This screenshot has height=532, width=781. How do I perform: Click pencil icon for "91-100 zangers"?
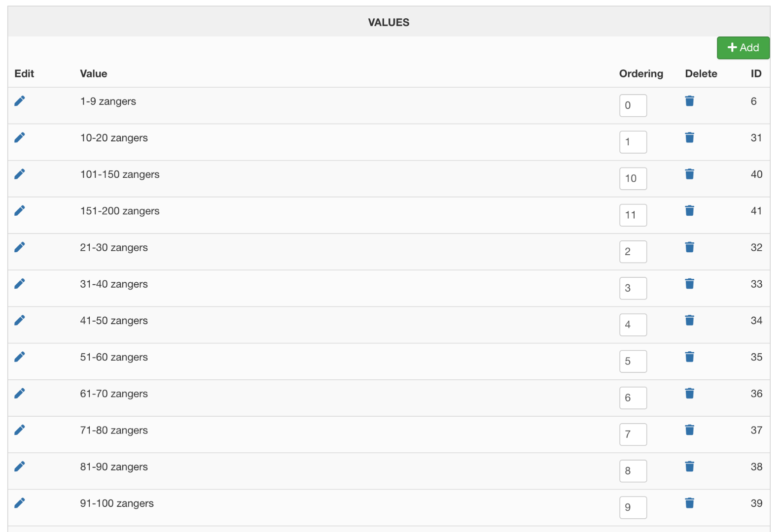20,503
